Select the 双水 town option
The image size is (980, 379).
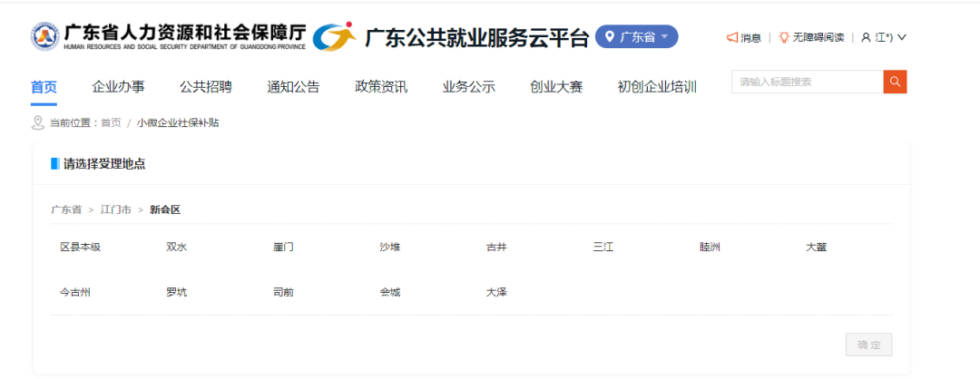(176, 247)
